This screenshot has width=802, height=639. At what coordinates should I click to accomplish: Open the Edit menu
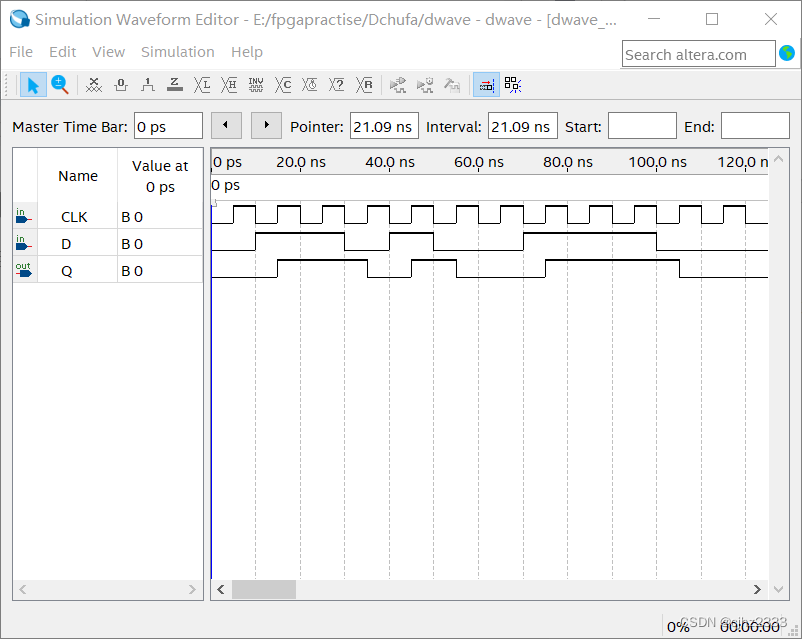62,52
